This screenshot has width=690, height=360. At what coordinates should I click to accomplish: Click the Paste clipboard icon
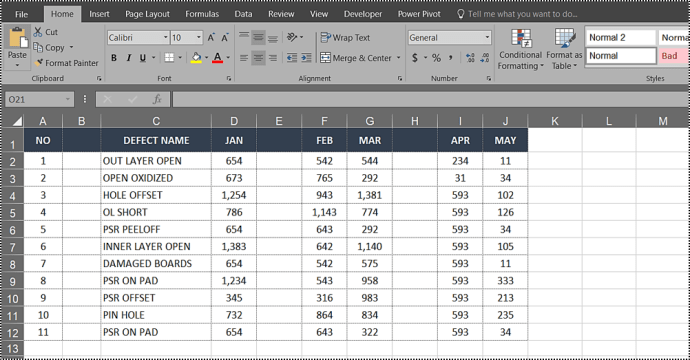point(18,37)
